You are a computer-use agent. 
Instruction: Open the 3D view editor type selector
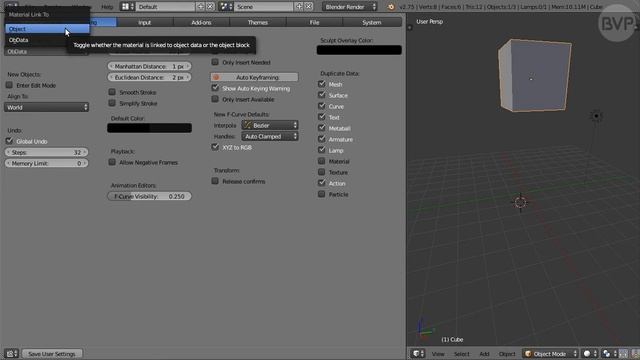pos(418,353)
